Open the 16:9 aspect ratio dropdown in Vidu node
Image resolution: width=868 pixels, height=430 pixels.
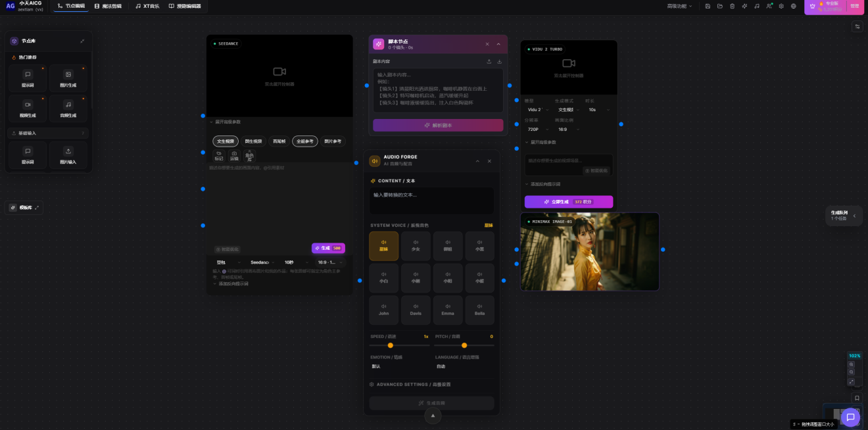coord(568,130)
